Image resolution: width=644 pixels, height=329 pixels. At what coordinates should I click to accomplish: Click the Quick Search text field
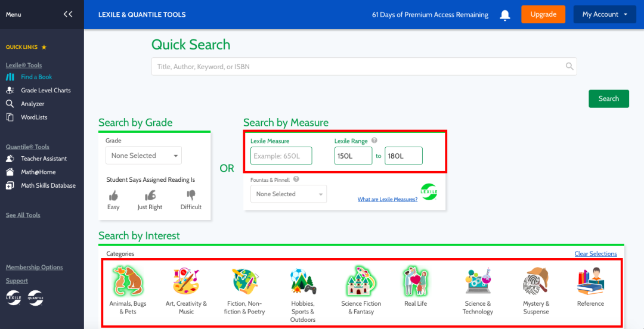click(x=364, y=67)
